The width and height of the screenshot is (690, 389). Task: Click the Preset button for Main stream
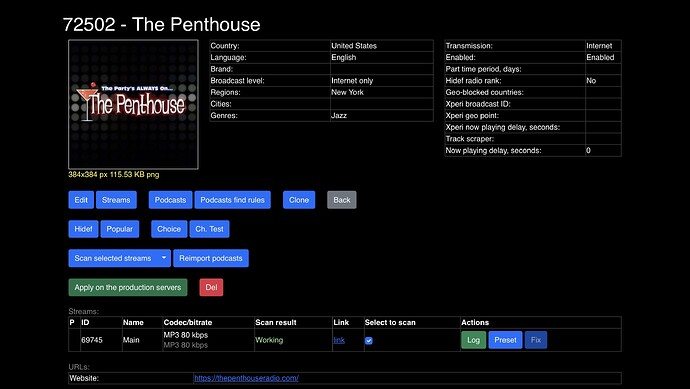[505, 340]
